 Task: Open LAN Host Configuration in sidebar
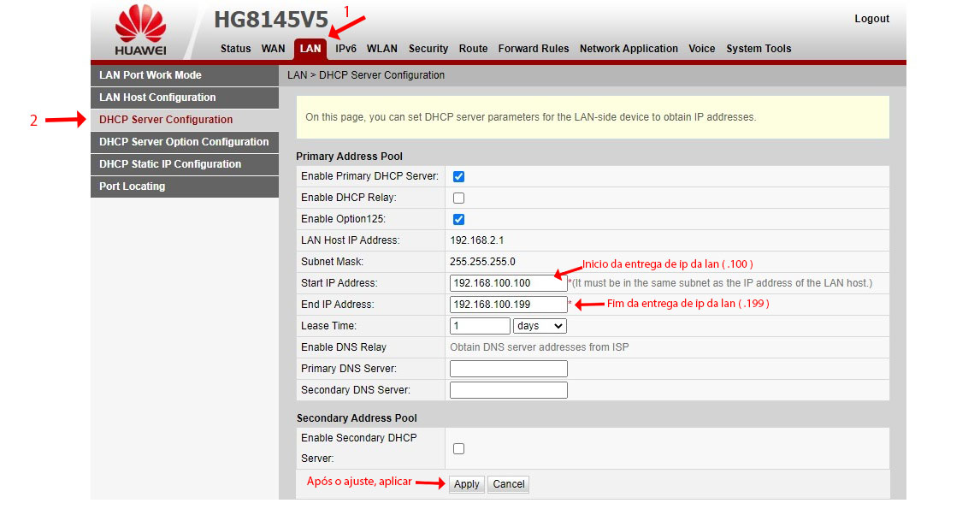pos(157,98)
